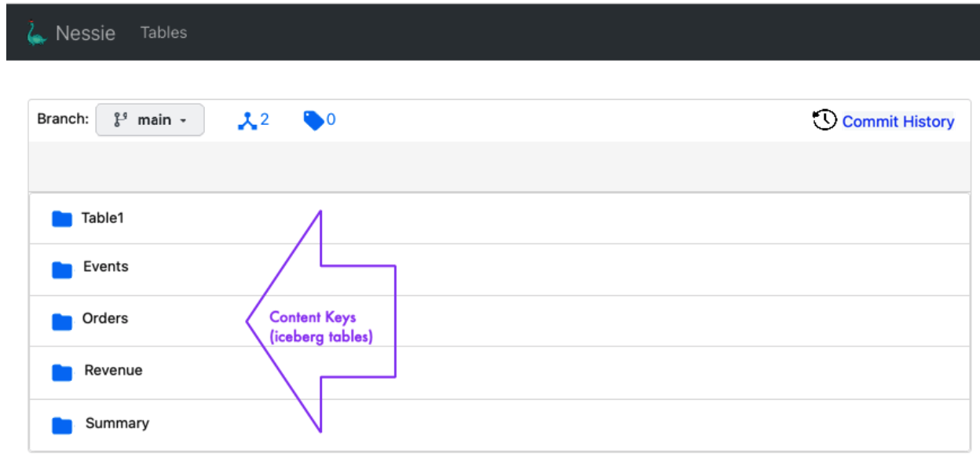Open the Summary table entry
Viewport: 980px width, 458px height.
tap(116, 422)
